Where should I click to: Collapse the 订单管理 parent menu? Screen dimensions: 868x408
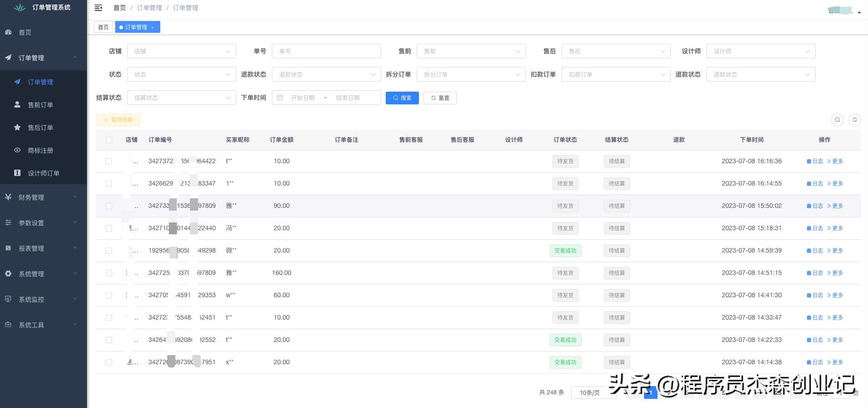pyautogui.click(x=43, y=58)
